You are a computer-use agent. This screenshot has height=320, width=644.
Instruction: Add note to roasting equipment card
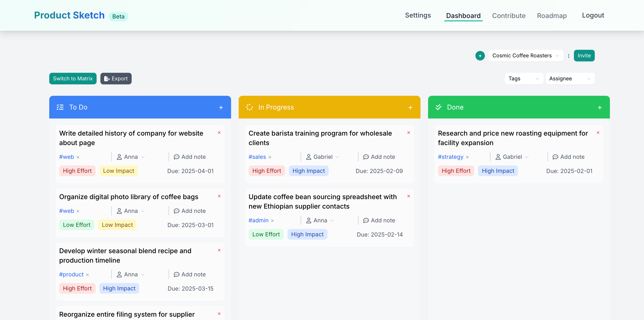(x=568, y=157)
